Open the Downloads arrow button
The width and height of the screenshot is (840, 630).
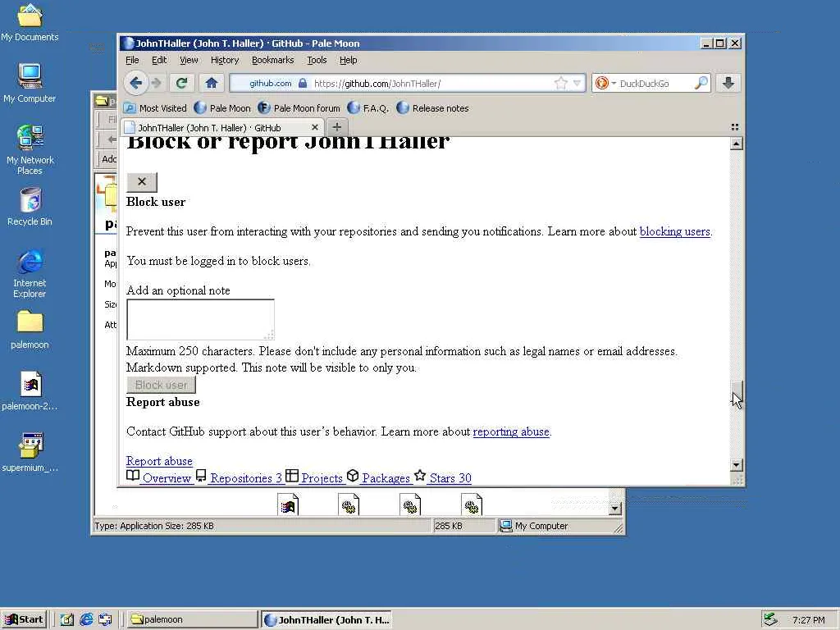(728, 83)
